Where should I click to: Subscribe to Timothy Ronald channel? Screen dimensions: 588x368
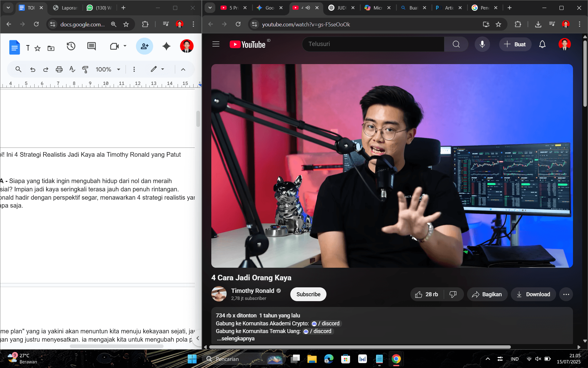pyautogui.click(x=308, y=294)
